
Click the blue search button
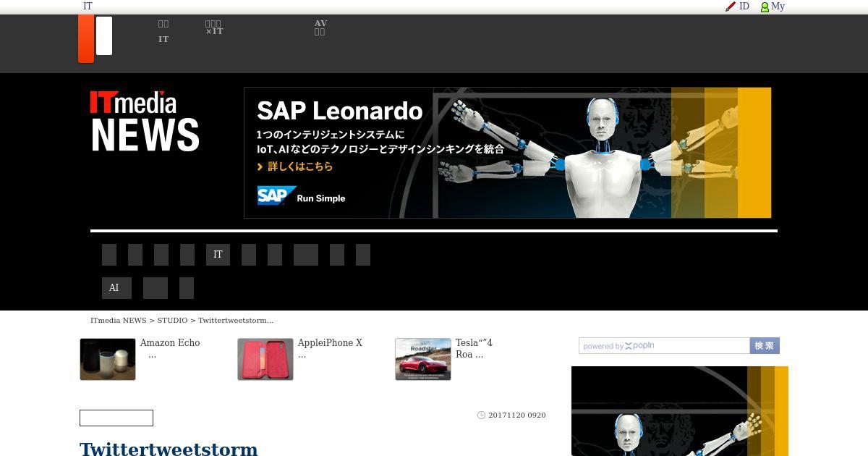click(x=765, y=346)
